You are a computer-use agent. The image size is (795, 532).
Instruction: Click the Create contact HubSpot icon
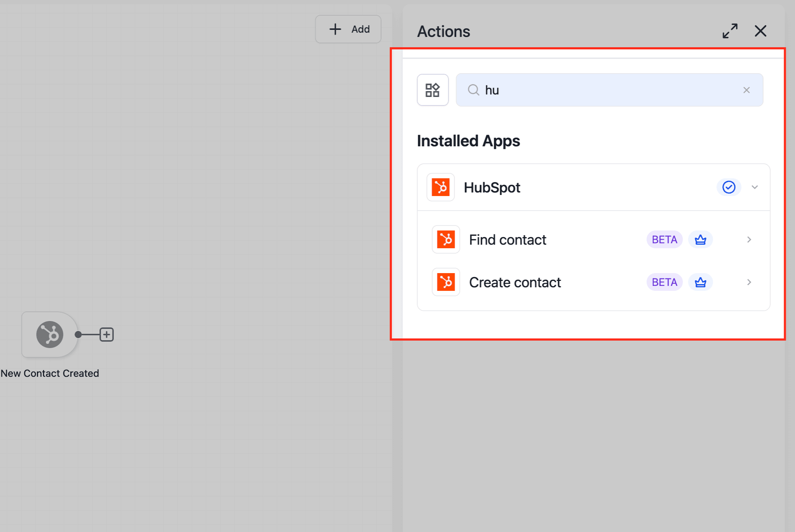tap(446, 282)
